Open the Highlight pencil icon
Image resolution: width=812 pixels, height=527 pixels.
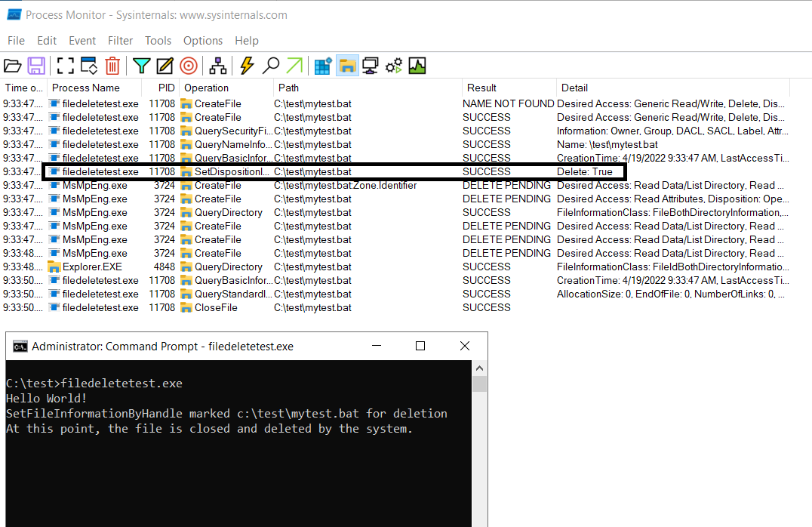pyautogui.click(x=165, y=66)
